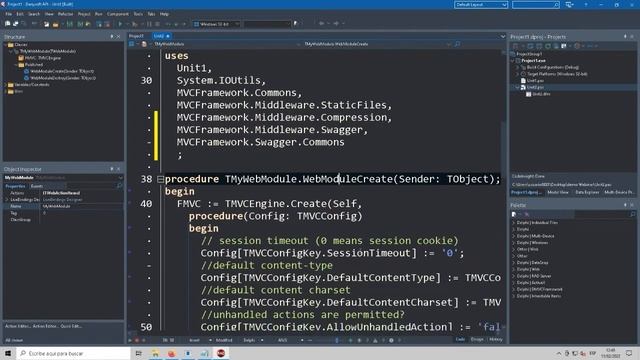Image resolution: width=640 pixels, height=360 pixels.
Task: Pin the Object Inspector panel
Action: click(112, 169)
